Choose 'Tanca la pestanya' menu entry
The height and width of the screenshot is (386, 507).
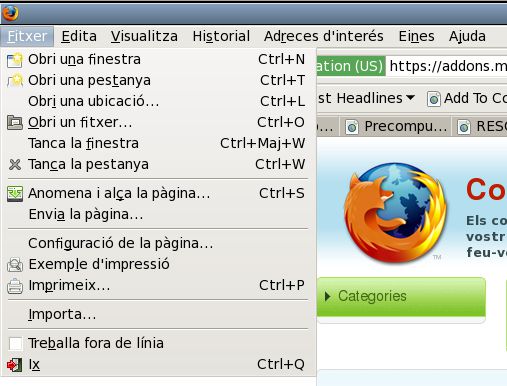click(x=157, y=165)
